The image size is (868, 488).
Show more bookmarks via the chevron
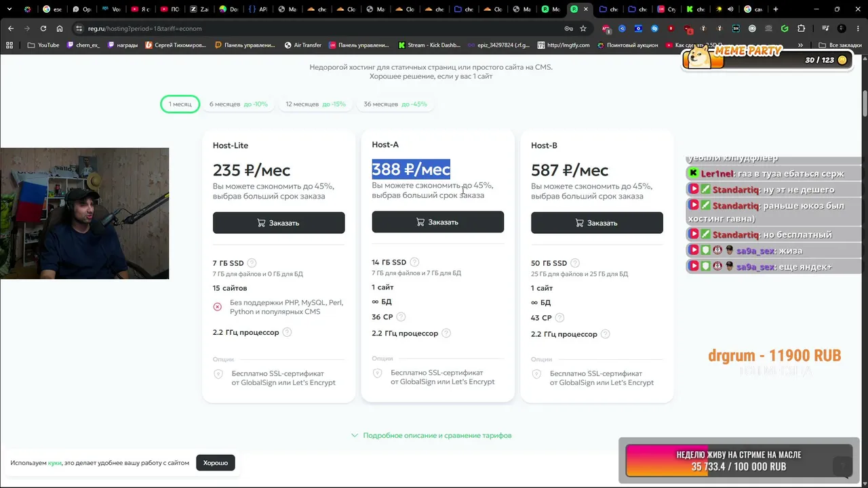(801, 45)
